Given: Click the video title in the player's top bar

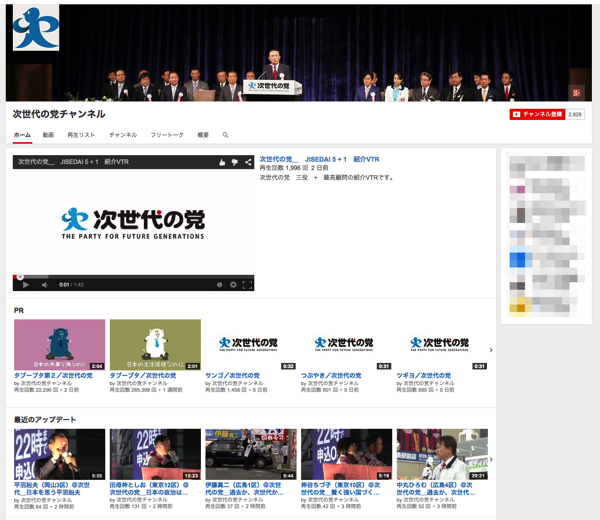Looking at the screenshot, I should [73, 162].
